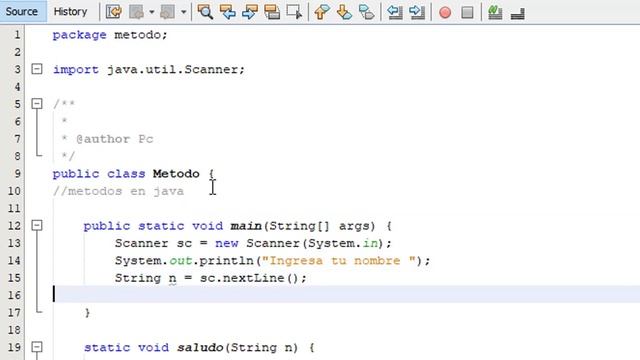
Task: Click the closing brace on line 17
Action: [x=87, y=313]
